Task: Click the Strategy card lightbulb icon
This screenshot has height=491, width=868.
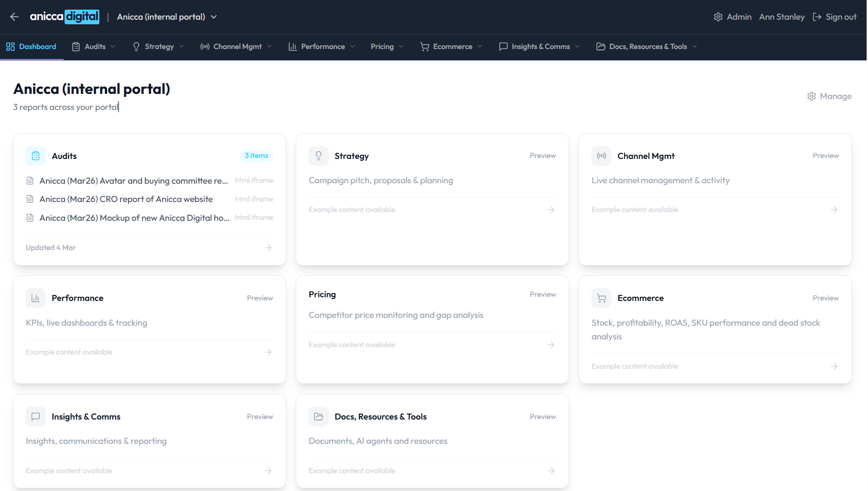Action: click(x=319, y=156)
